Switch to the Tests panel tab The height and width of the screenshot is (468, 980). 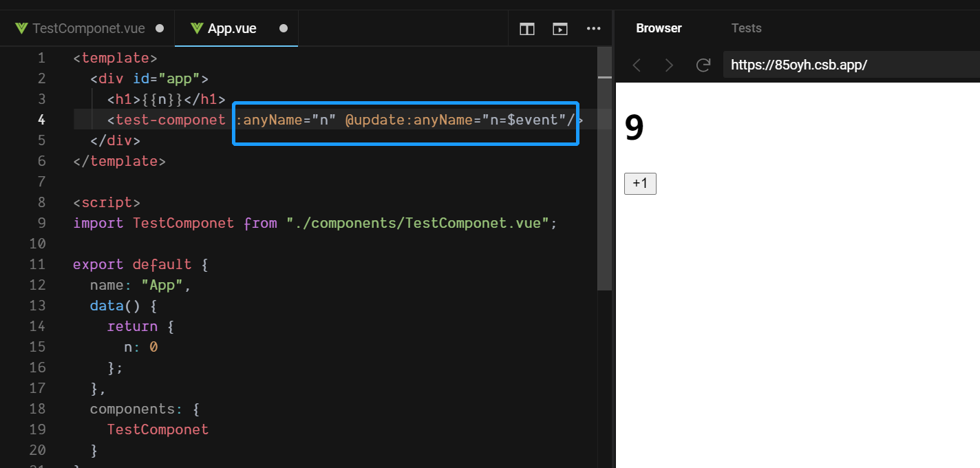click(x=746, y=28)
